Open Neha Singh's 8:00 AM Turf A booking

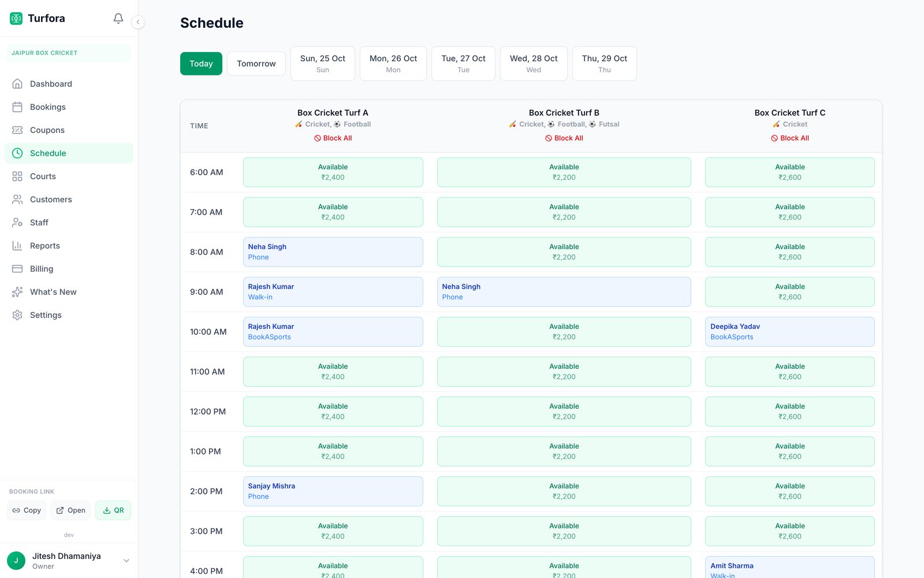pyautogui.click(x=333, y=252)
